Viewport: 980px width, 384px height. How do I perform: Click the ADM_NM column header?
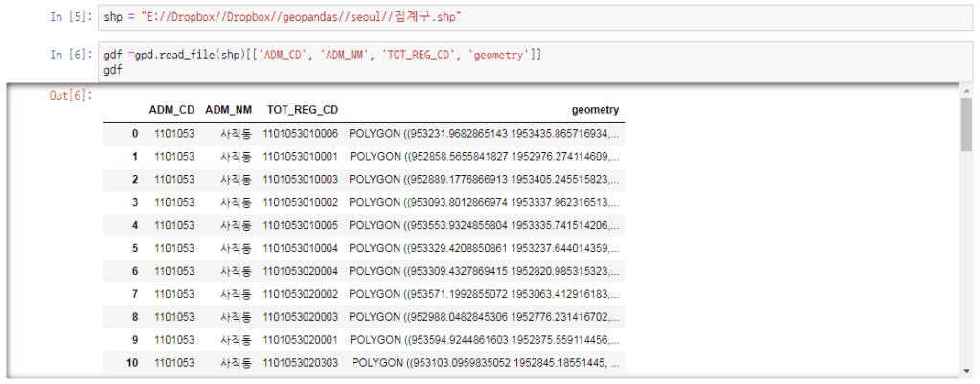(x=228, y=110)
